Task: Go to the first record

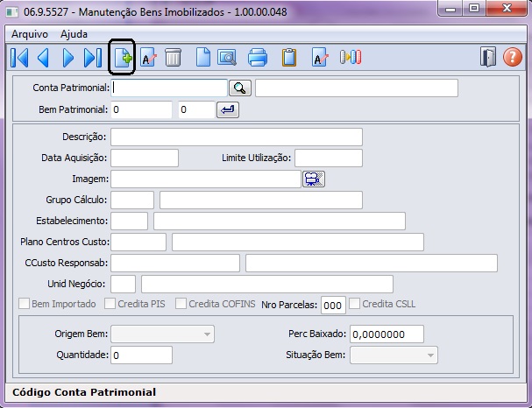Action: pos(19,57)
